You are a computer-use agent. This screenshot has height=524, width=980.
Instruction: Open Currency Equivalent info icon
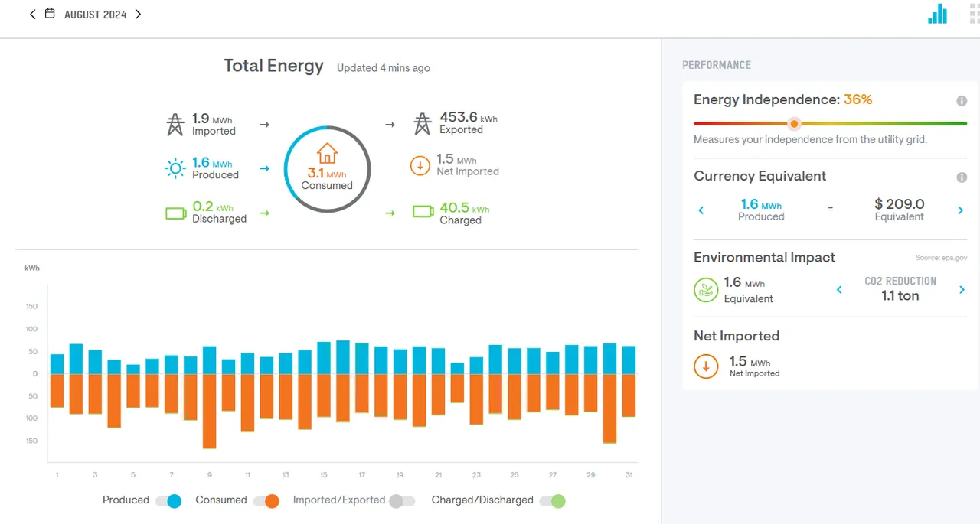(962, 177)
